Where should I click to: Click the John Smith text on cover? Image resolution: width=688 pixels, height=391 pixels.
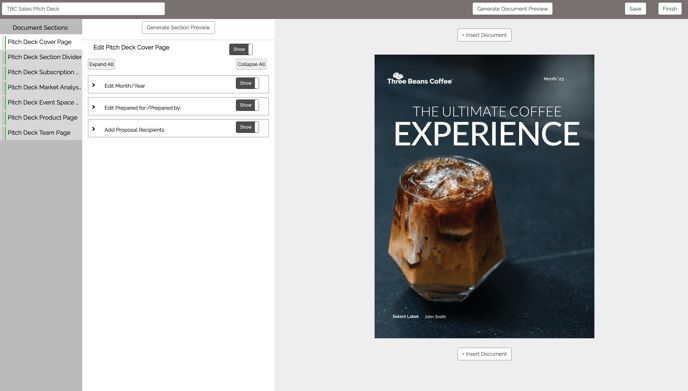[x=435, y=316]
